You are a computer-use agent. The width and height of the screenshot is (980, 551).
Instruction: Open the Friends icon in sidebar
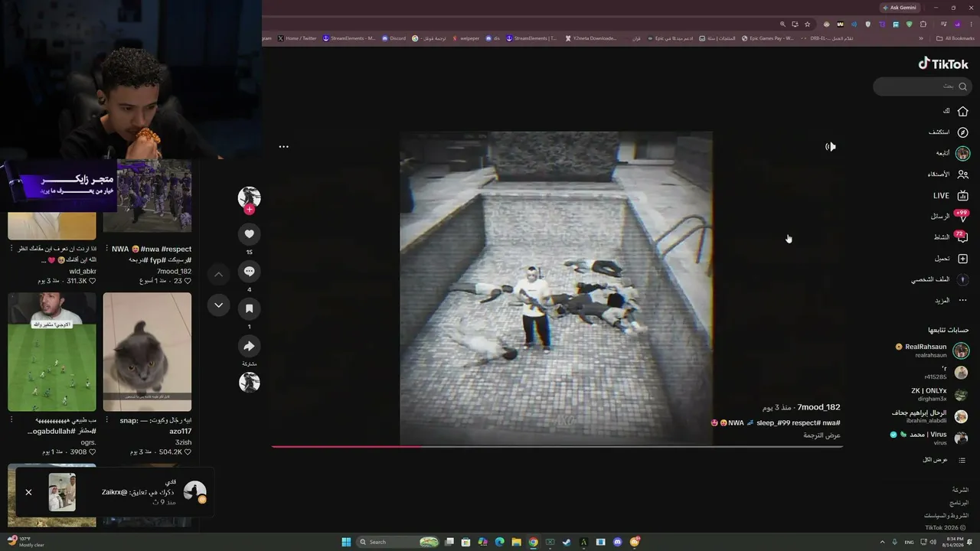962,174
